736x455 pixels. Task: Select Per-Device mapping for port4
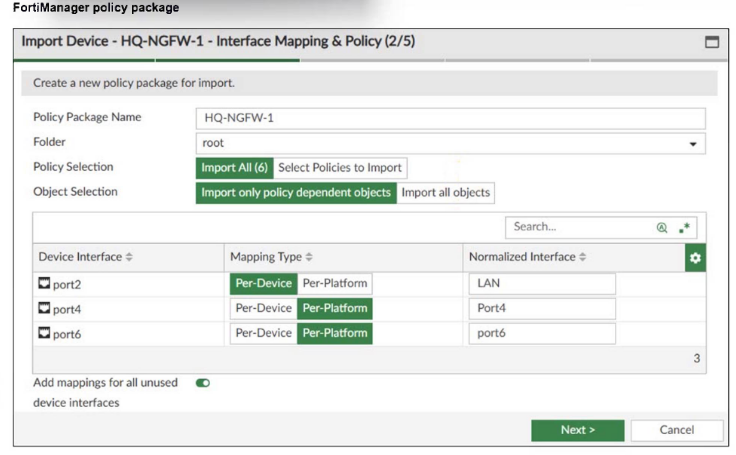point(264,308)
